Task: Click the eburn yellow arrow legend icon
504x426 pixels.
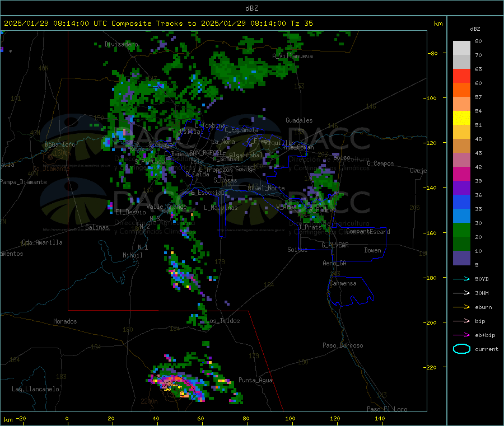Action: [x=461, y=307]
